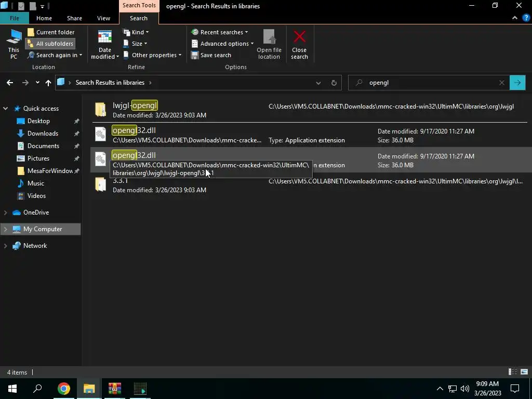Open Google Chrome from taskbar
Viewport: 532px width, 399px height.
(x=63, y=389)
